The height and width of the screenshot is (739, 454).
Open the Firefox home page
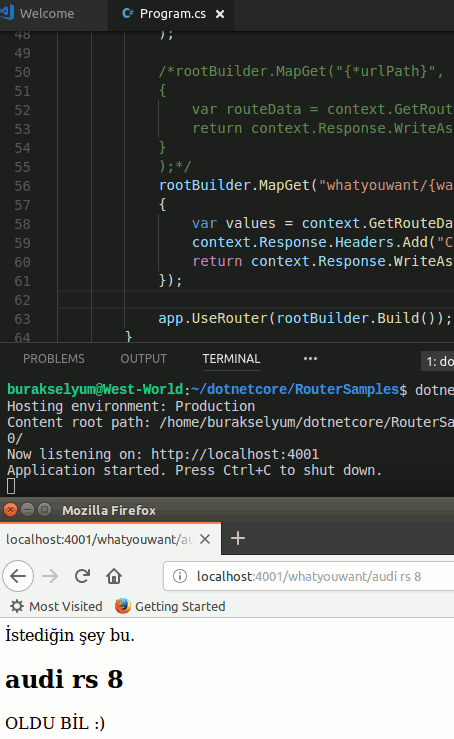[114, 576]
